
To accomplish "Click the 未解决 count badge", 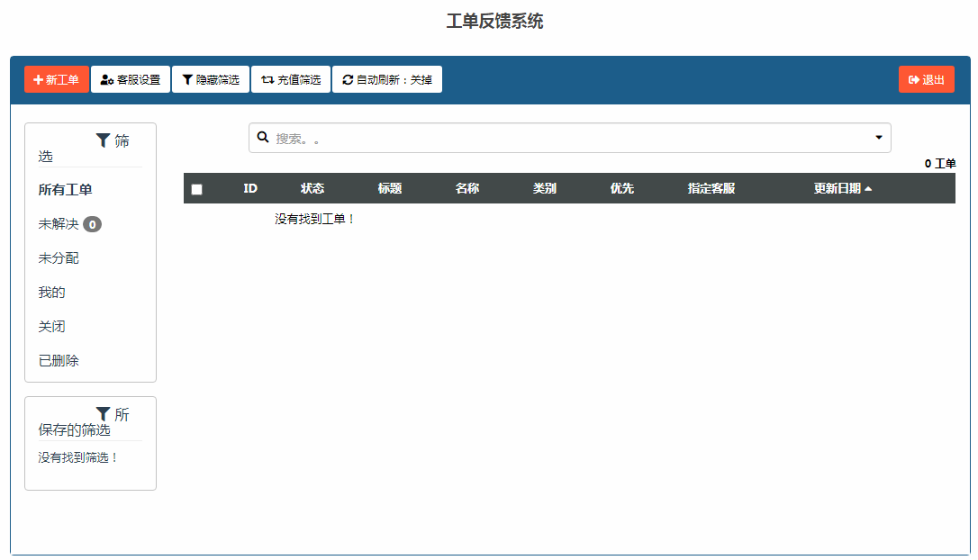I will 92,224.
